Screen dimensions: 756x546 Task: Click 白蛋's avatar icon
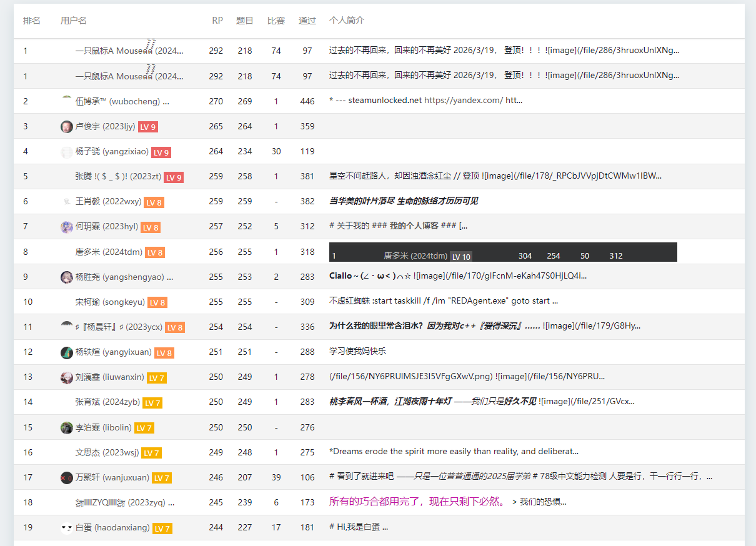66,528
